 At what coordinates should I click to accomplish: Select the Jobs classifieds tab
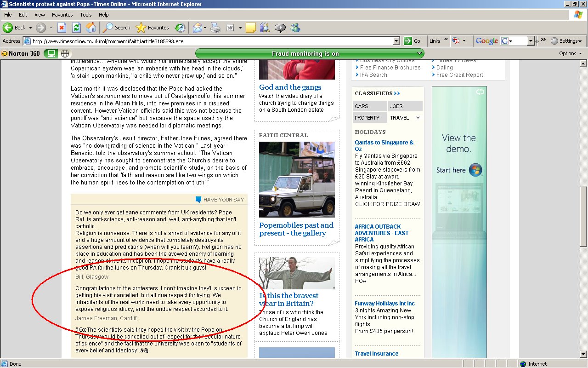pos(405,106)
